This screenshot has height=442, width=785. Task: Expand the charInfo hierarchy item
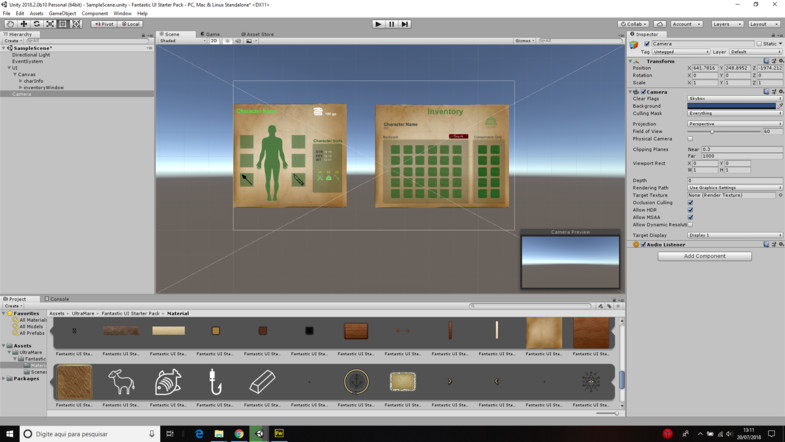coord(21,81)
